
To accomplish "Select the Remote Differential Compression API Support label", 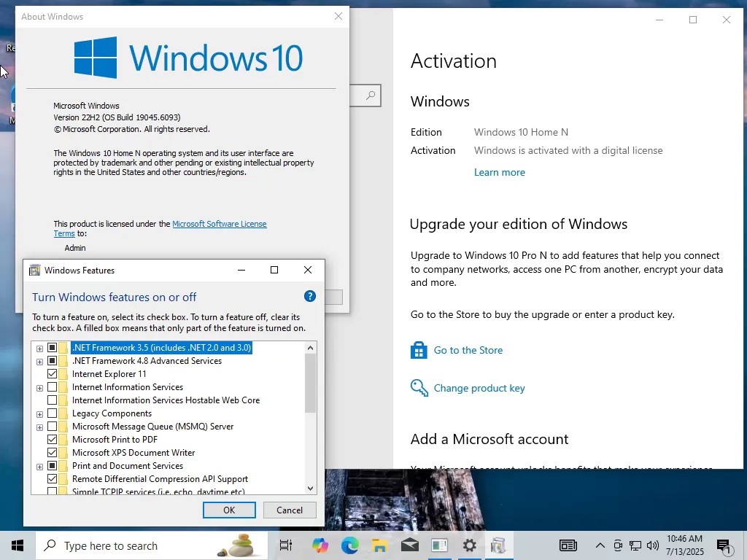I will [160, 478].
